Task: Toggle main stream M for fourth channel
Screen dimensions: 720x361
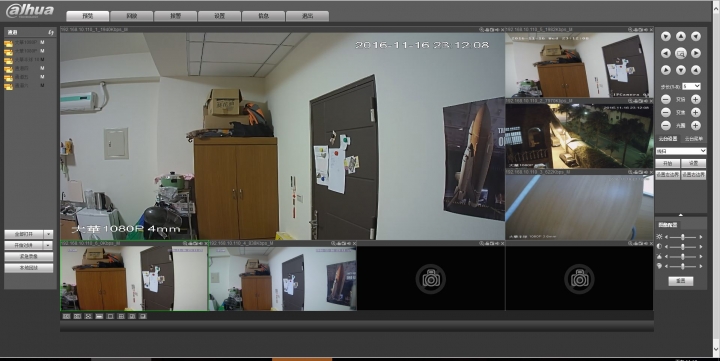Action: click(x=42, y=68)
